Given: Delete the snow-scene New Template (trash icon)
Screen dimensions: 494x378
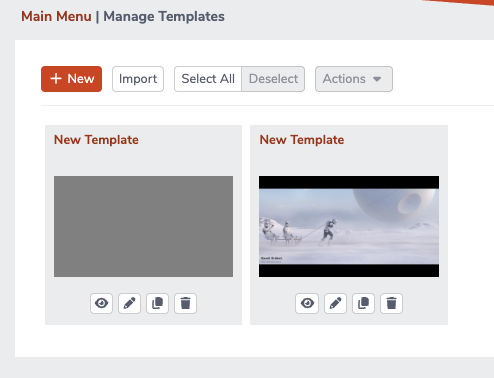Looking at the screenshot, I should coord(391,303).
